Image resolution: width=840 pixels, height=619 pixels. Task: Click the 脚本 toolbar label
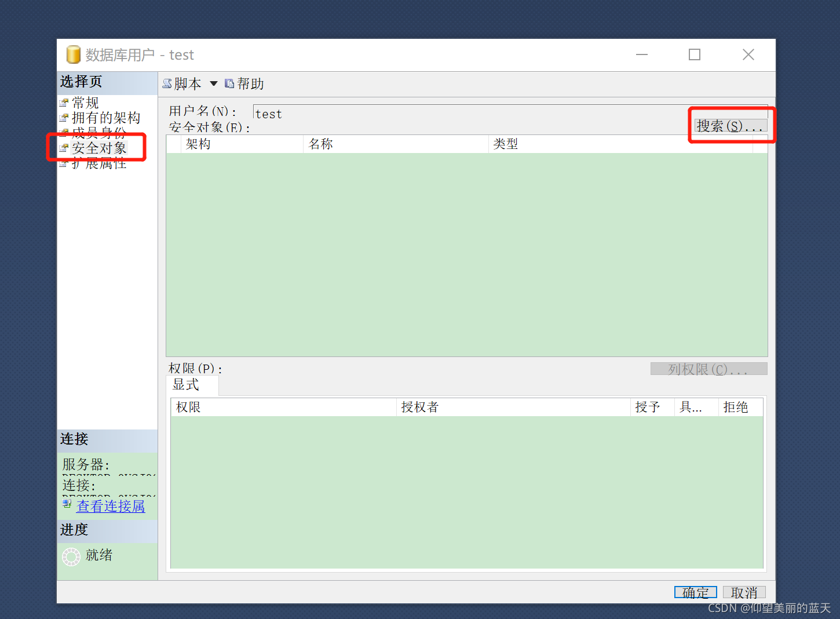point(188,84)
